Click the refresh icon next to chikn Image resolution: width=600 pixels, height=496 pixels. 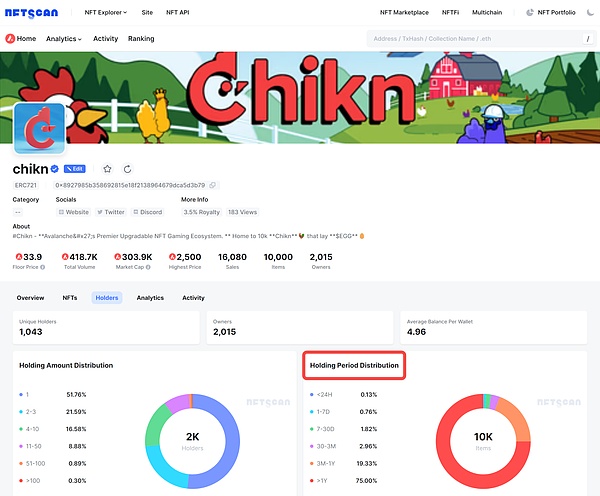click(x=127, y=168)
